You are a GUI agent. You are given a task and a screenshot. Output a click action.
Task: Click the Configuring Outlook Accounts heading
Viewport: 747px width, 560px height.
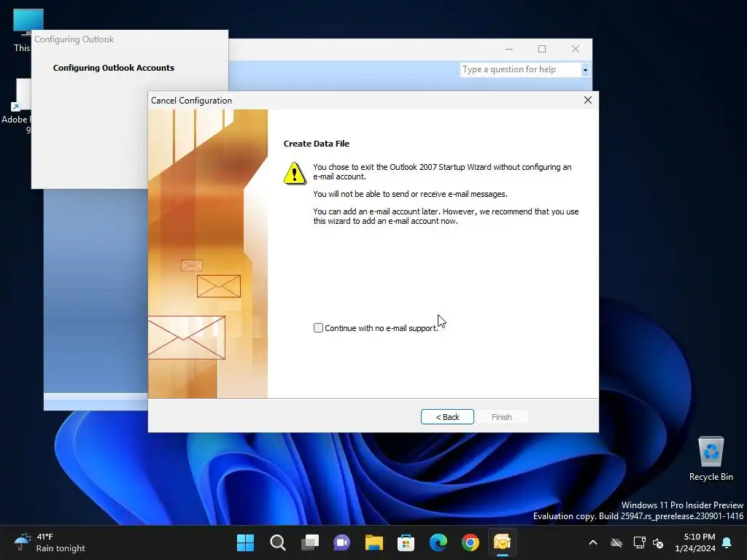click(x=113, y=68)
